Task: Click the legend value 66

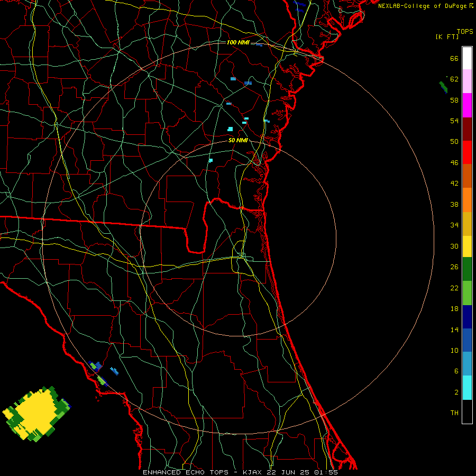Action: 454,58
